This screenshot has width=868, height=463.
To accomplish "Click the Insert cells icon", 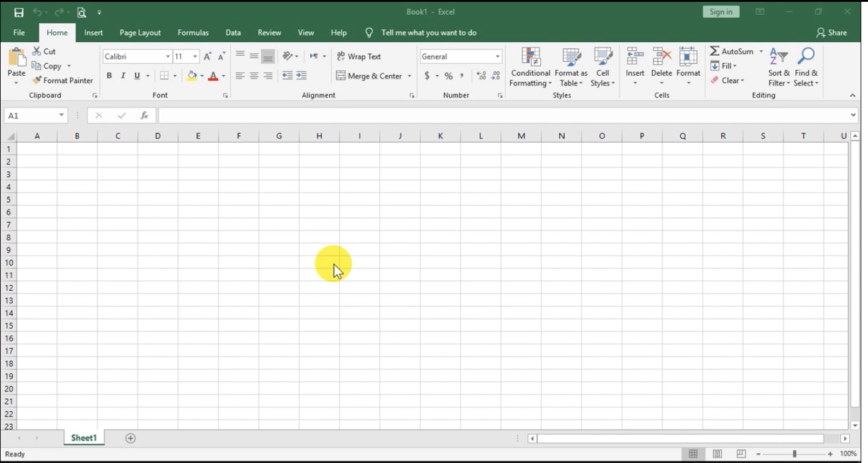I will (x=635, y=57).
